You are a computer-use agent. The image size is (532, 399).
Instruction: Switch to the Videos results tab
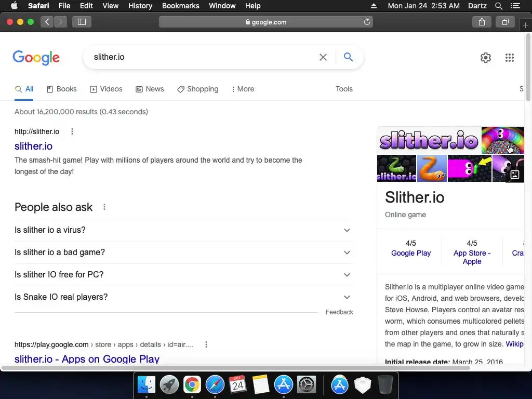click(x=106, y=89)
